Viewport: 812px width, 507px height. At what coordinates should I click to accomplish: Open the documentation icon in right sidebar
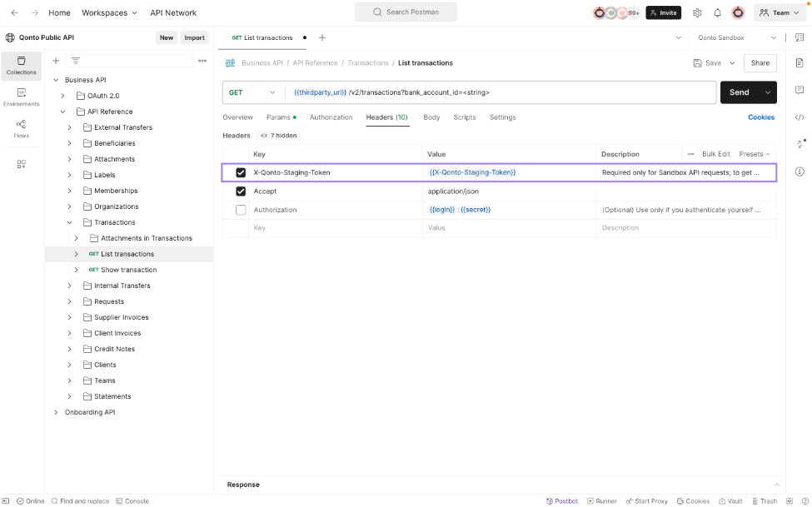(800, 62)
